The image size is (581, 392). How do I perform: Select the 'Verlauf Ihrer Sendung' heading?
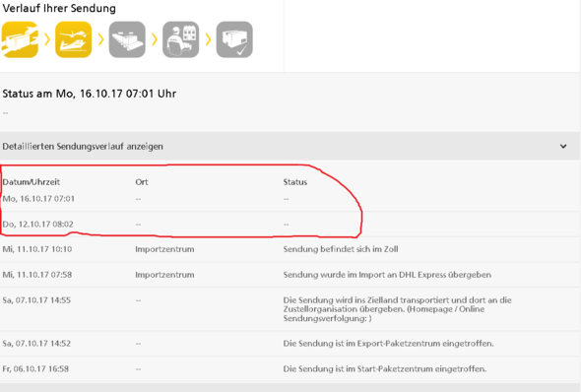point(59,8)
